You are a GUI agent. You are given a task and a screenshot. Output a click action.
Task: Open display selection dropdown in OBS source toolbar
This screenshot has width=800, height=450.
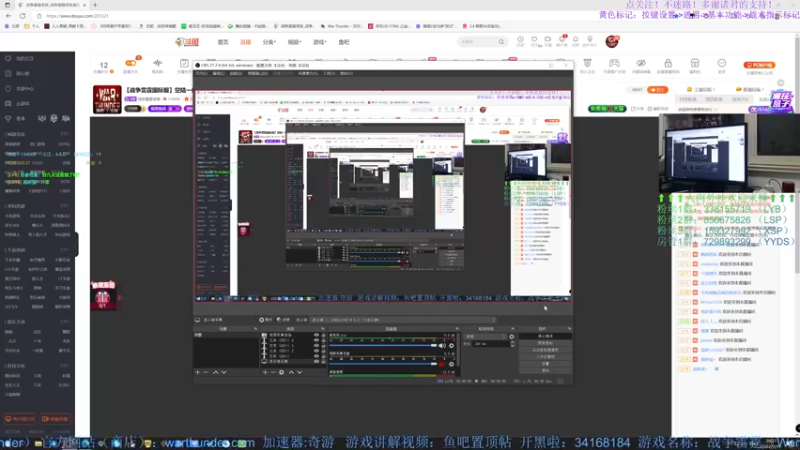pyautogui.click(x=403, y=320)
